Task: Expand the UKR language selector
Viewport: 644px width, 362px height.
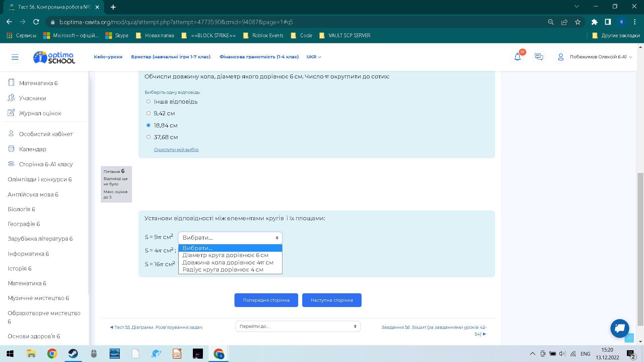Action: [x=314, y=57]
